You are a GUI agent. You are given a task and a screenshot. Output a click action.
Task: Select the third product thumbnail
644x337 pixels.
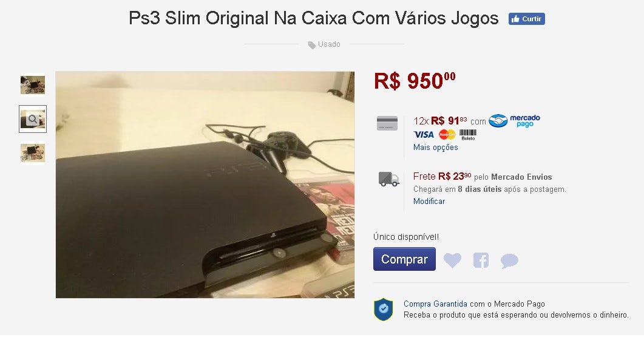(x=33, y=153)
